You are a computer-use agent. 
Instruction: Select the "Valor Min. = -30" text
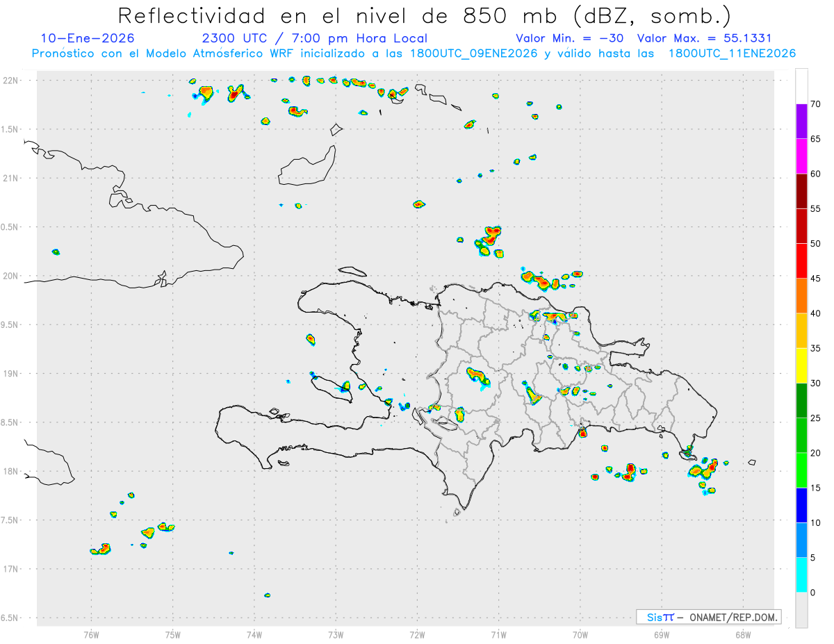[x=570, y=38]
